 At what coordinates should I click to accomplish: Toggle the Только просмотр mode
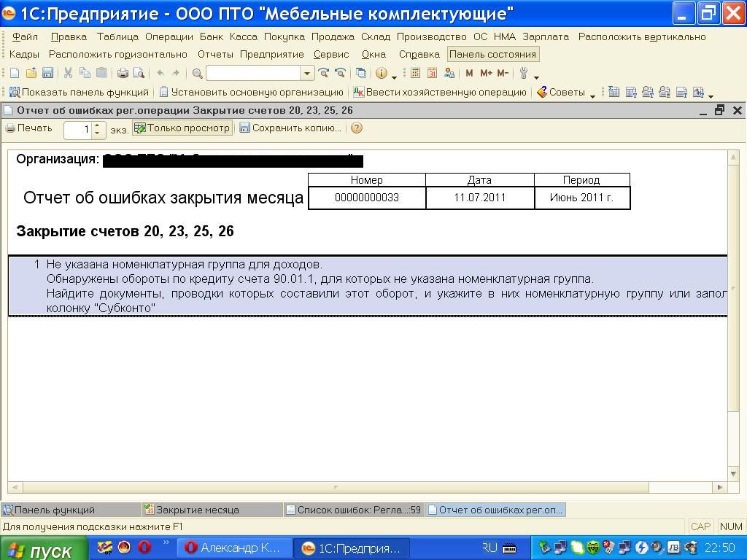click(x=182, y=128)
